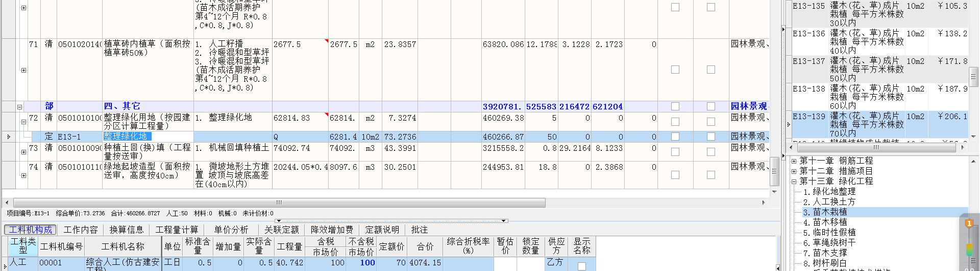Collapse row 72 整理绿化用地 sub-items
The image size is (980, 271).
23,122
